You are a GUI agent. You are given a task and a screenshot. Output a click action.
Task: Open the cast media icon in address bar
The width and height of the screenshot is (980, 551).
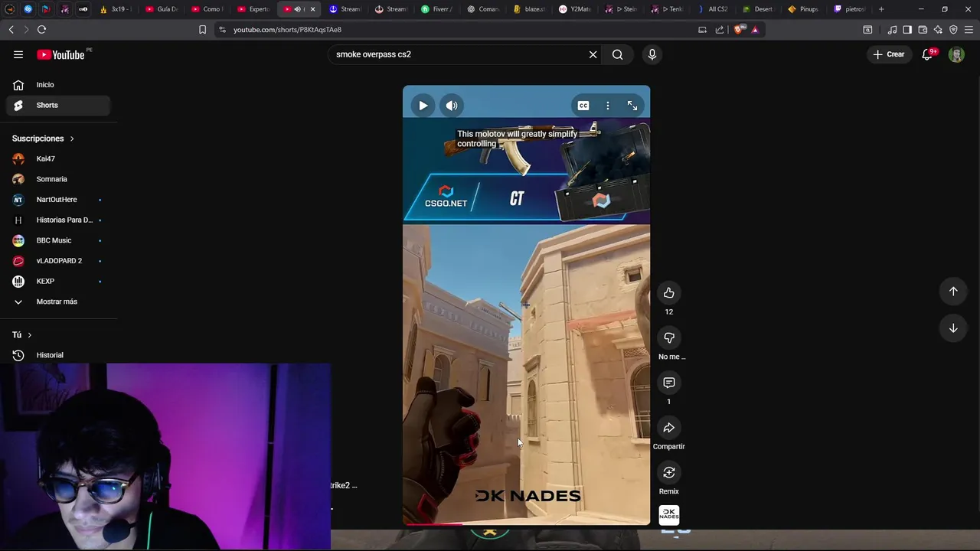pyautogui.click(x=702, y=30)
